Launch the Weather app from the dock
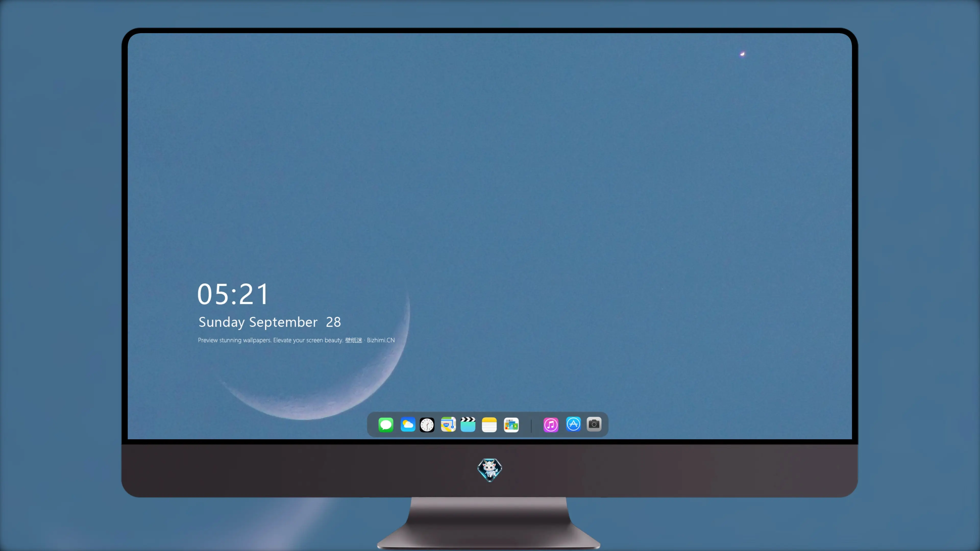Viewport: 980px width, 551px height. pyautogui.click(x=408, y=424)
